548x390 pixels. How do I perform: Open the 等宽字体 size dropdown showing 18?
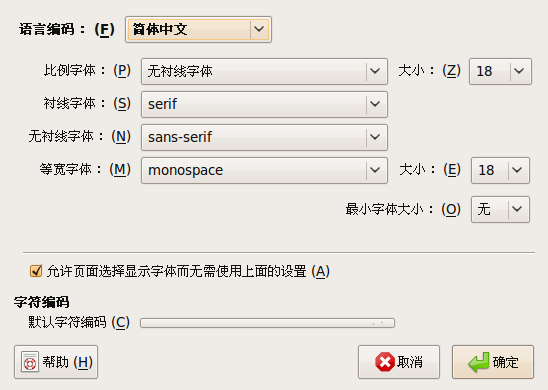click(500, 170)
